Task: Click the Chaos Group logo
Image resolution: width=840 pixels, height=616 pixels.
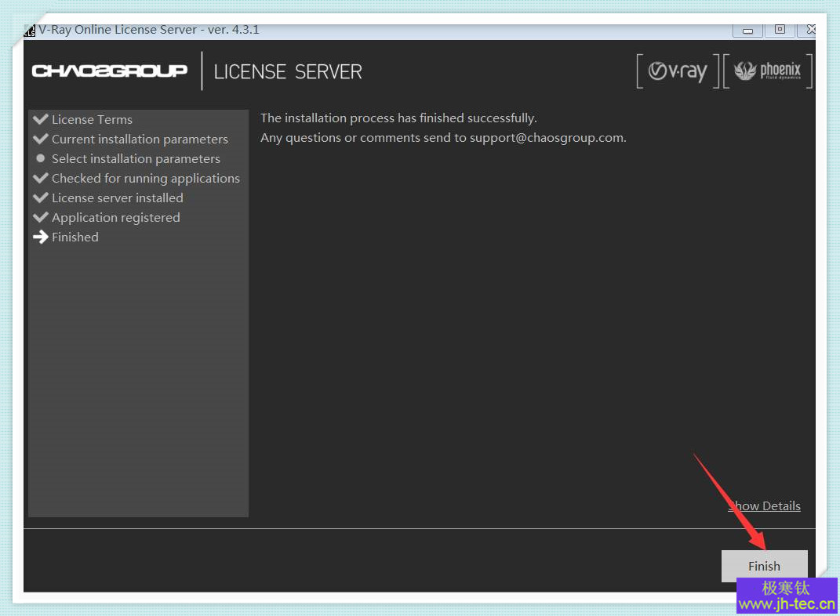Action: pyautogui.click(x=109, y=71)
